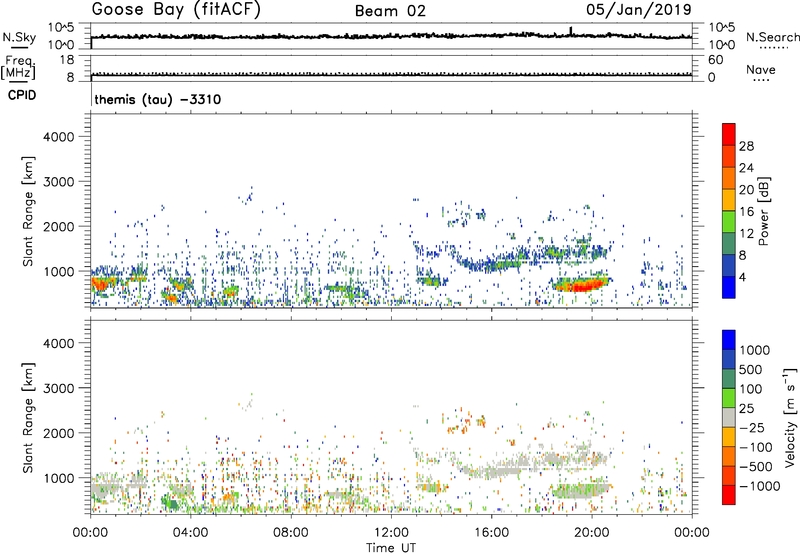Screen dimensions: 800x554
Task: Click the velocity panel 'Slant Range [km]' axis title
Action: point(28,417)
